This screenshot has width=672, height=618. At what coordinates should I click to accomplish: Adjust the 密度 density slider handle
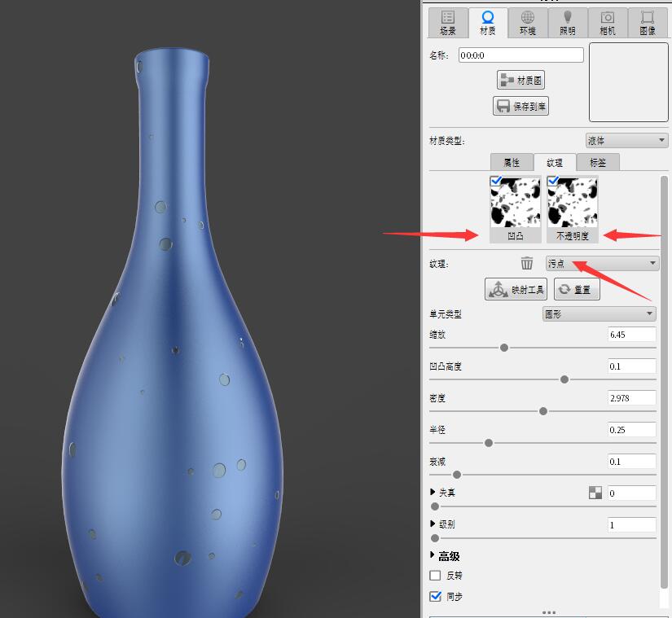click(x=543, y=411)
